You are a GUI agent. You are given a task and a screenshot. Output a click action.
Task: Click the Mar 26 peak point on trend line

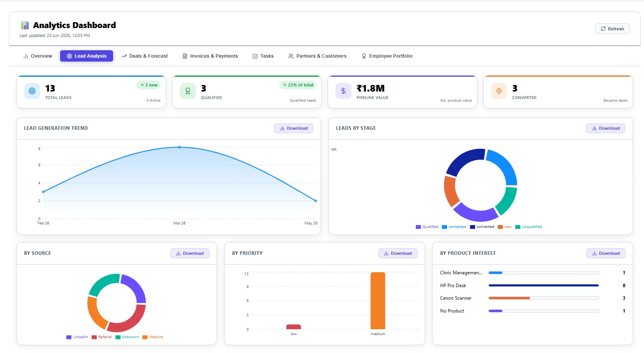click(x=179, y=147)
